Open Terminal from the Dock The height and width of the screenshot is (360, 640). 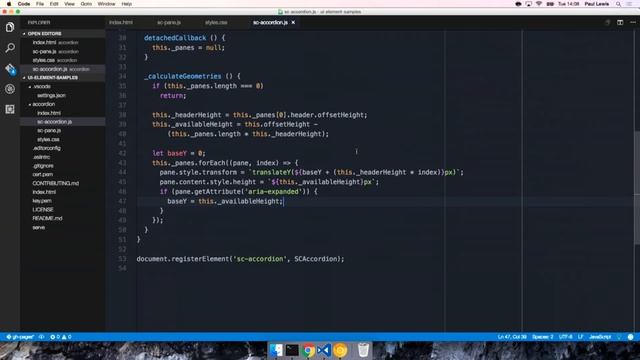[x=292, y=350]
